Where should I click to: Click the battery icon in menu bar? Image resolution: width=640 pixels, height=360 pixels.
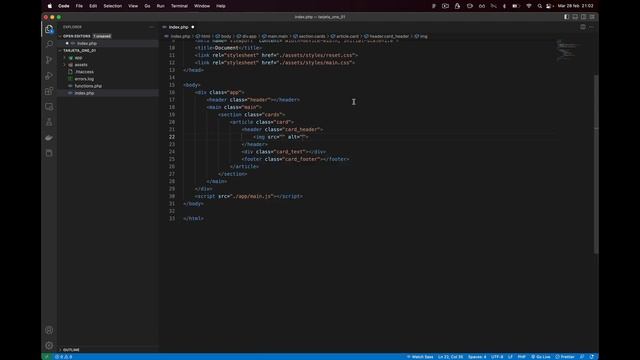coord(516,6)
